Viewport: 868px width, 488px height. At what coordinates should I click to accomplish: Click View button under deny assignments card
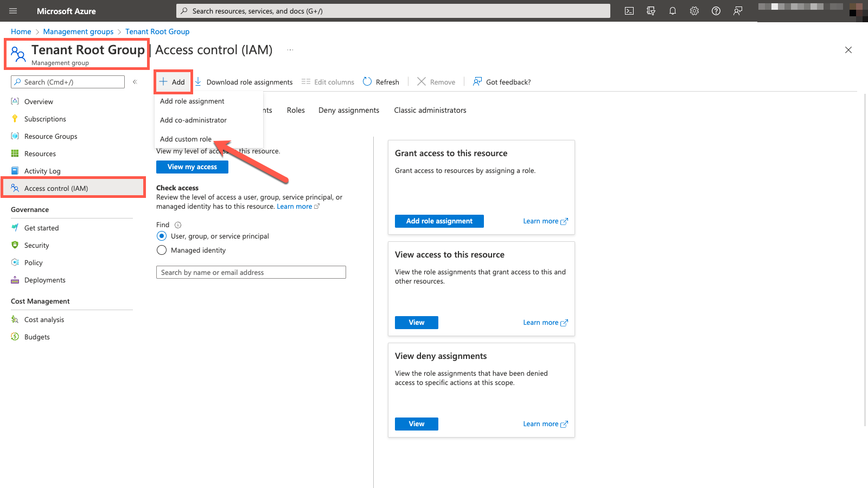[x=417, y=424]
